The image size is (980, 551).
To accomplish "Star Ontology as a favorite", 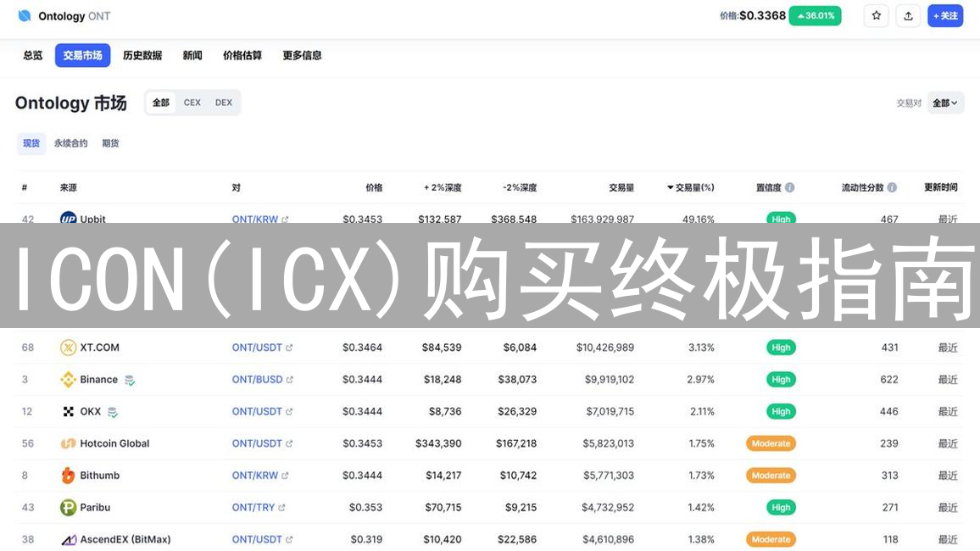I will (x=877, y=15).
